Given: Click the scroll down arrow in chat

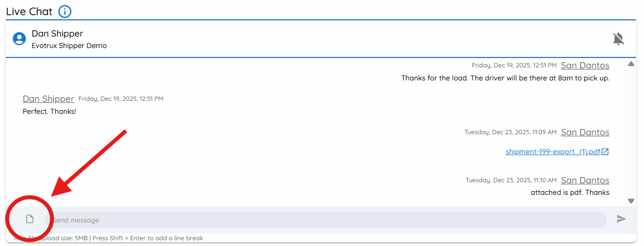Looking at the screenshot, I should tap(631, 201).
